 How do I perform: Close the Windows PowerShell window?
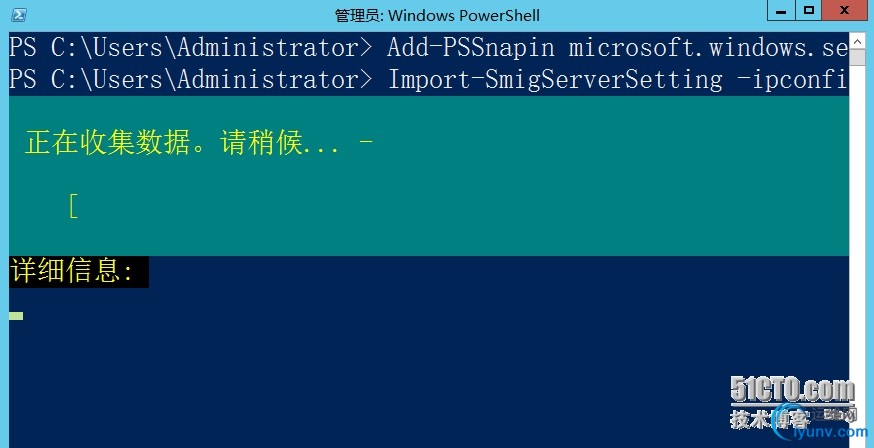pyautogui.click(x=846, y=11)
